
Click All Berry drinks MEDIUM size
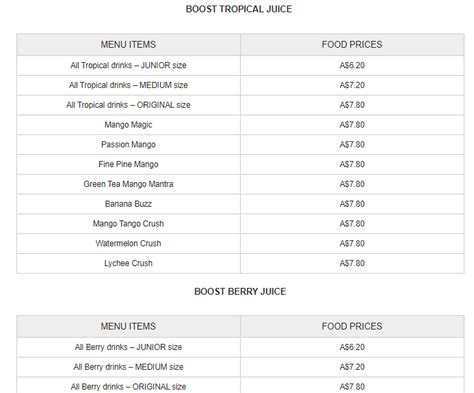click(x=128, y=367)
